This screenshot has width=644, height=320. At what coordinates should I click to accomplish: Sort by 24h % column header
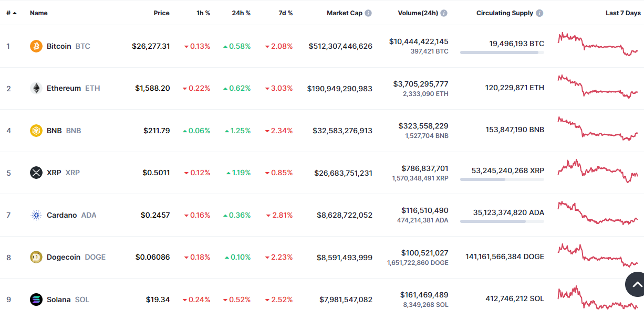[x=241, y=13]
